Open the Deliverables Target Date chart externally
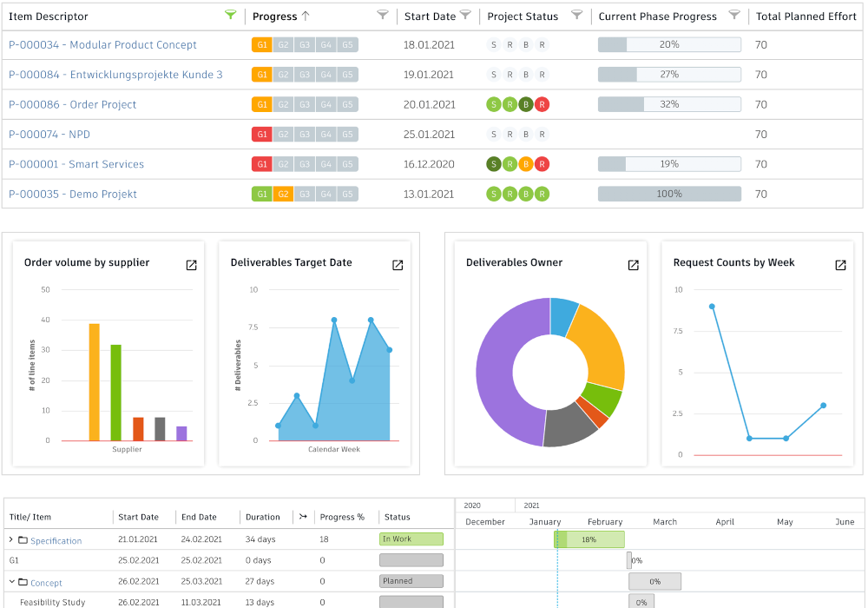 [x=398, y=265]
